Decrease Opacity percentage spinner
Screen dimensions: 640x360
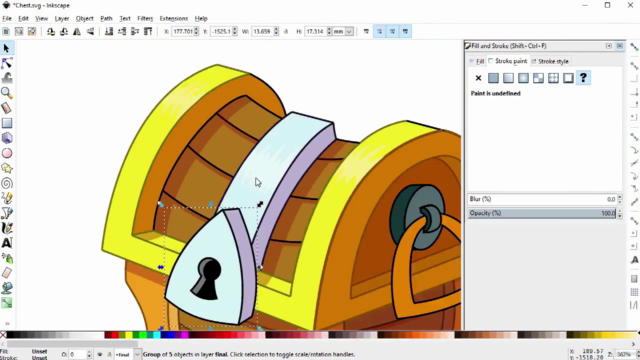pyautogui.click(x=620, y=216)
